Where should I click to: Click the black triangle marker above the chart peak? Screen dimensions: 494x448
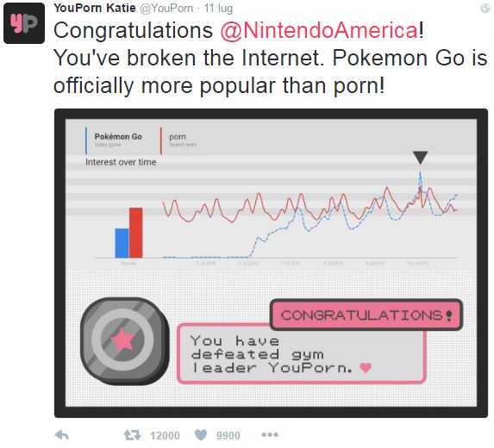pos(420,158)
